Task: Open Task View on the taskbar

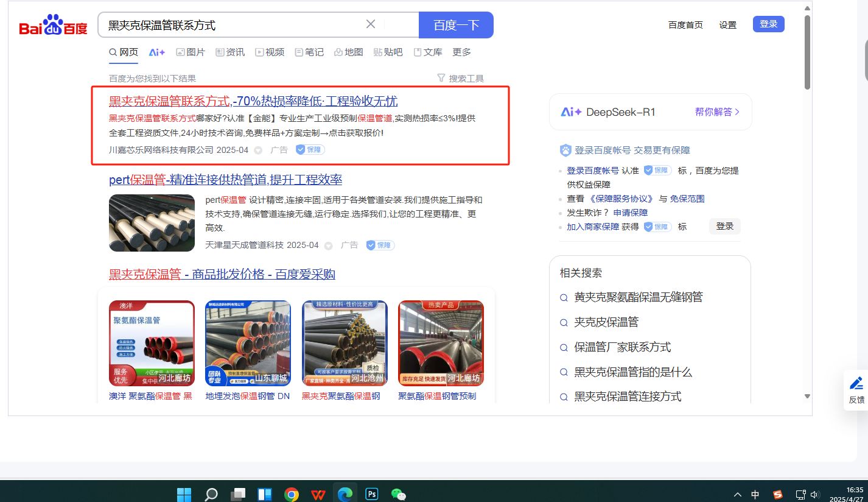Action: pos(238,493)
